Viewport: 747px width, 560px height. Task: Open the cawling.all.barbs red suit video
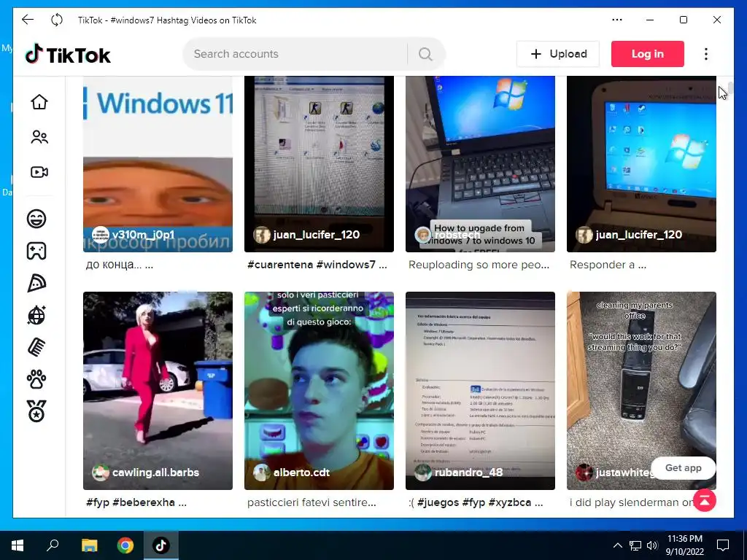point(158,391)
